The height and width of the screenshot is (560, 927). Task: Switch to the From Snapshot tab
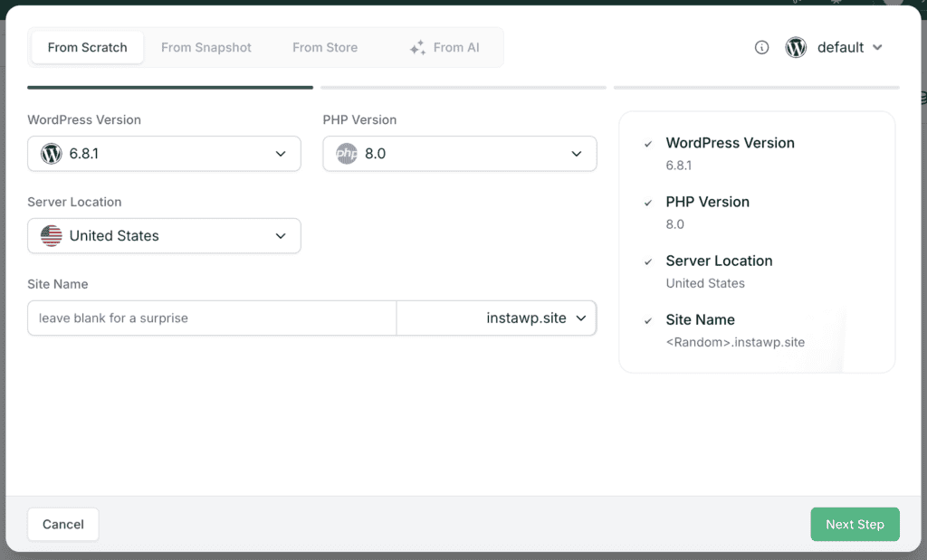205,47
